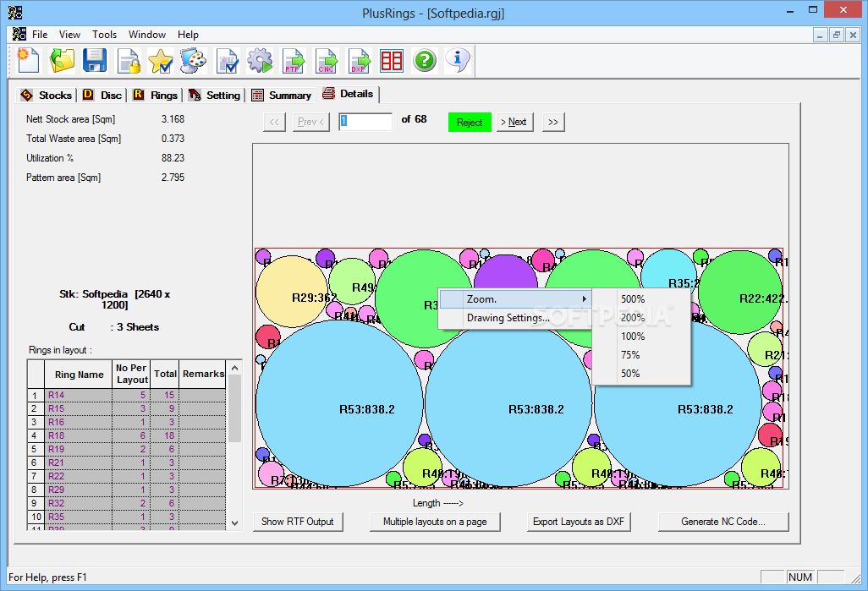Click Show RTF Output button

(298, 522)
